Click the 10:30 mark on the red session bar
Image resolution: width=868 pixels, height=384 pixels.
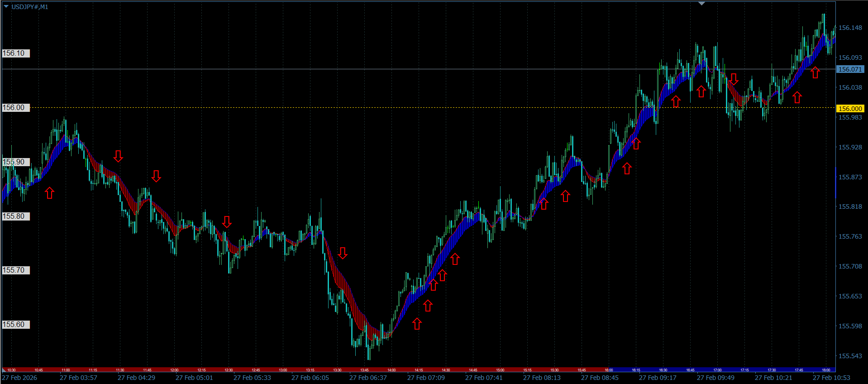point(11,370)
